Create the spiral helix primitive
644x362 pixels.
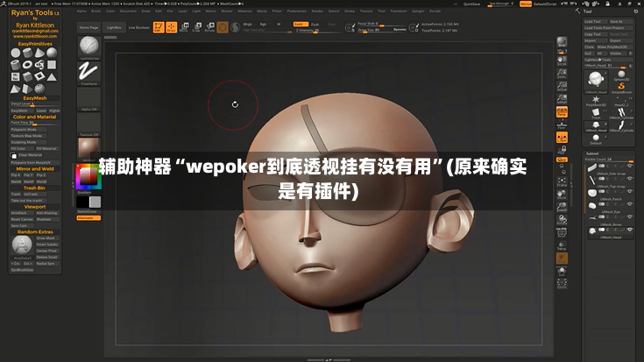(x=39, y=65)
